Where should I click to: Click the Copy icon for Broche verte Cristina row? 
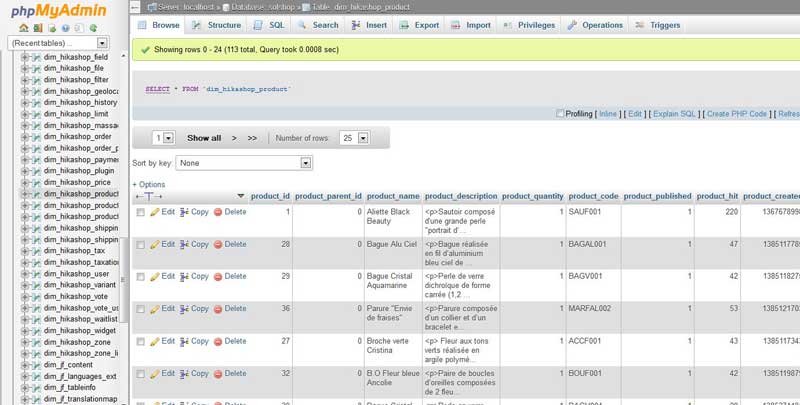pos(185,341)
